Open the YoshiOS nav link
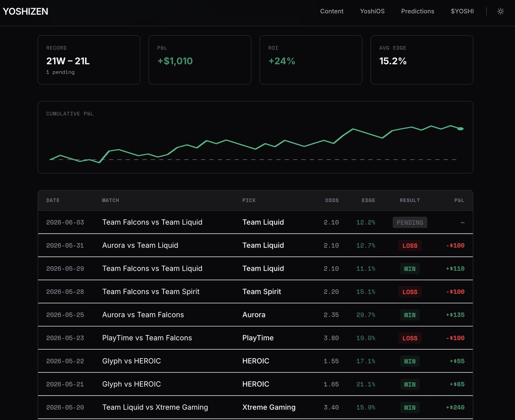The image size is (515, 420). [x=372, y=12]
